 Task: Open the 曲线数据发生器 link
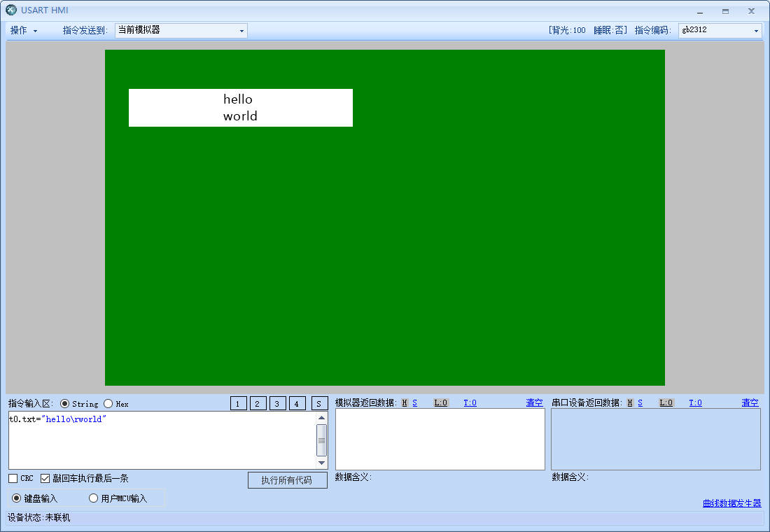coord(731,503)
